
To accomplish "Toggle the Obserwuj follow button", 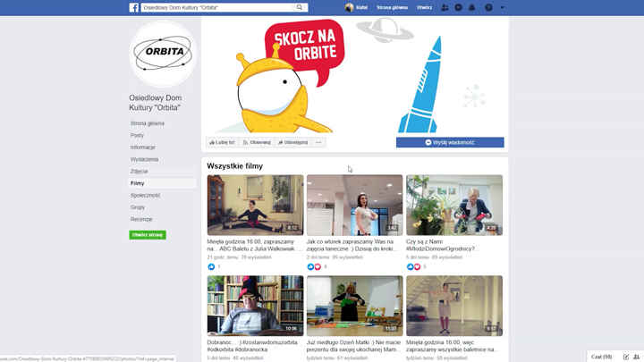I will [x=257, y=142].
